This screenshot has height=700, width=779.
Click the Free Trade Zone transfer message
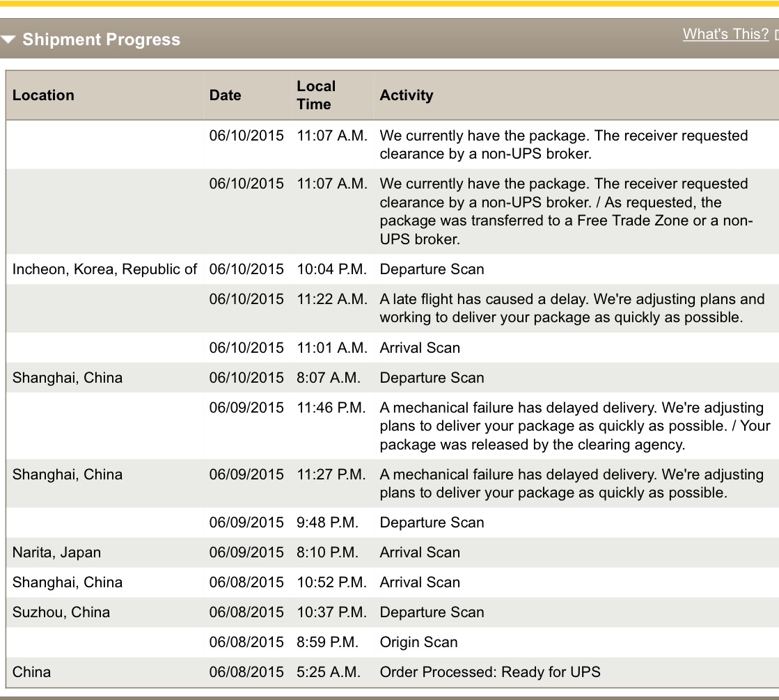567,211
